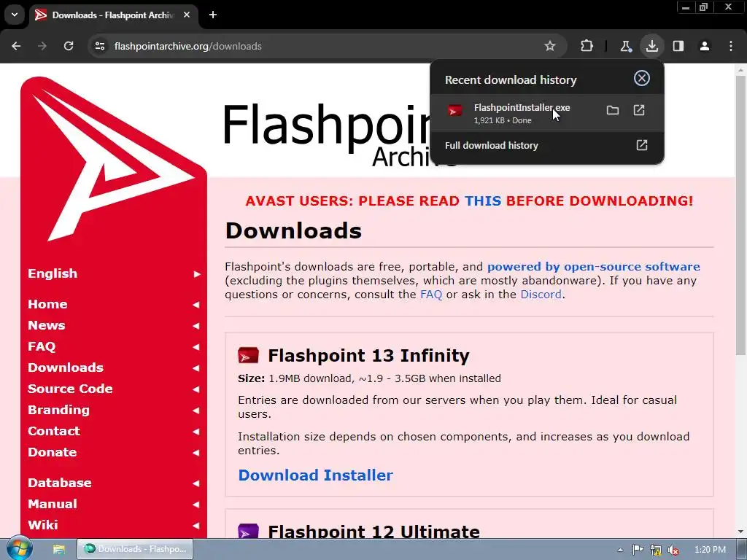Open Chrome three-dot menu
The width and height of the screenshot is (747, 560).
(731, 46)
